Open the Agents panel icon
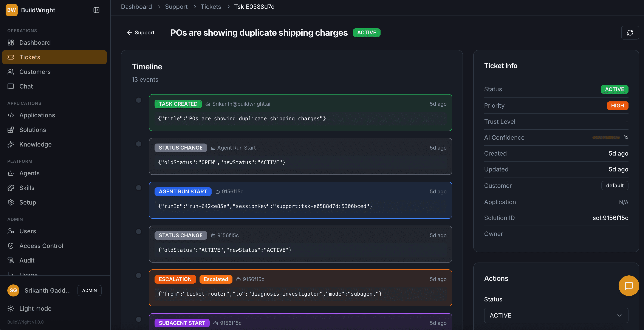The height and width of the screenshot is (330, 644). coord(11,173)
